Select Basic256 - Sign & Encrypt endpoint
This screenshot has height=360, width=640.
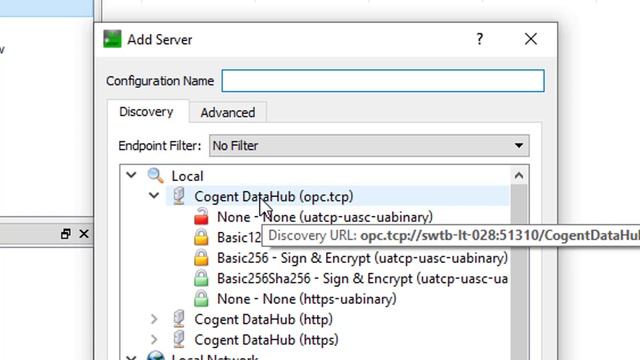[362, 258]
